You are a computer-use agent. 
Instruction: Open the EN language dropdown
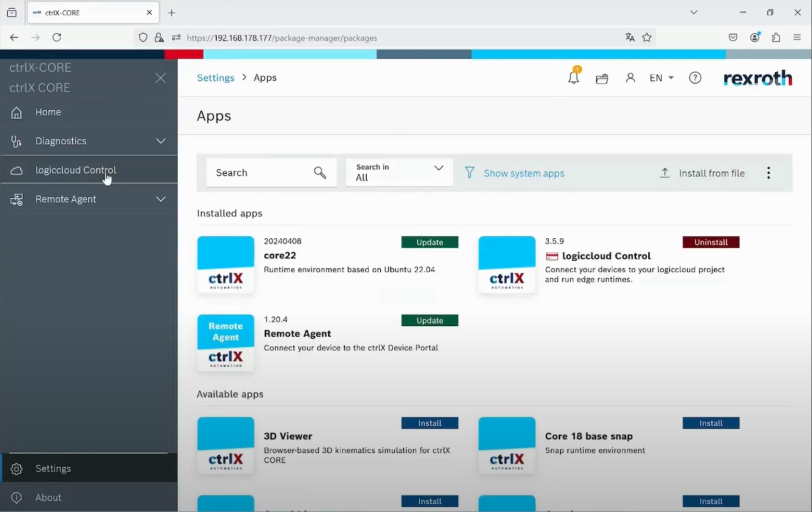[661, 78]
